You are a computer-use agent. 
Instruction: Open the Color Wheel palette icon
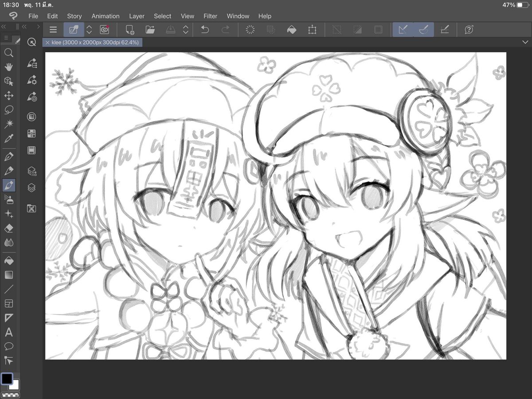pos(31,117)
